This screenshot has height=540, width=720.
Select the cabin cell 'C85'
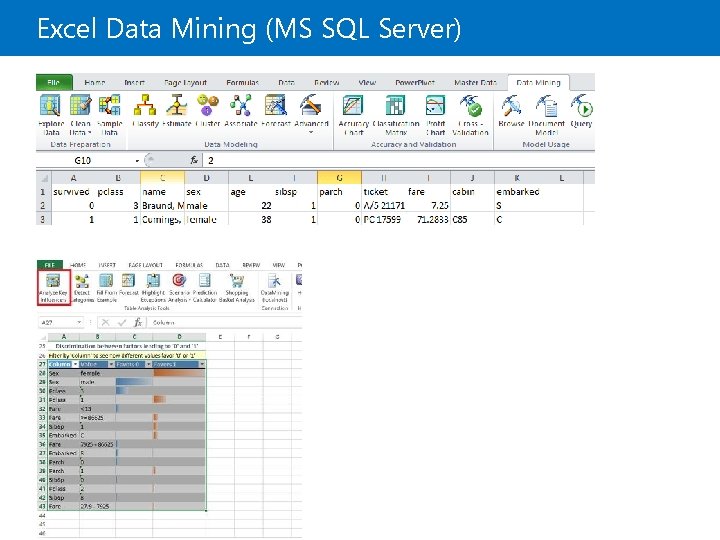coord(472,219)
